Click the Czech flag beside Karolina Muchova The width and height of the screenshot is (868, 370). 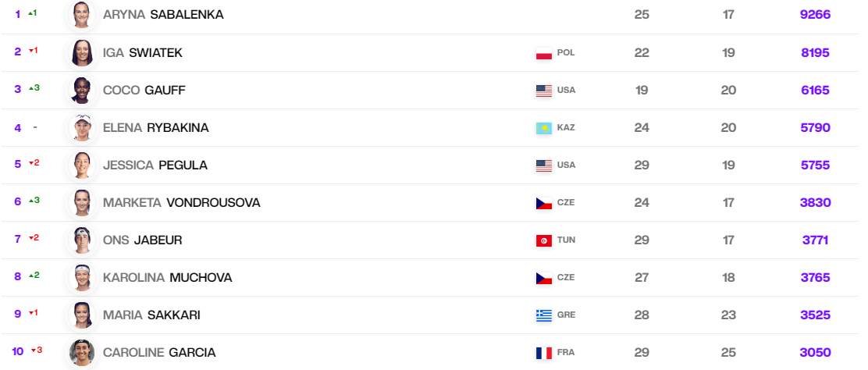click(543, 278)
